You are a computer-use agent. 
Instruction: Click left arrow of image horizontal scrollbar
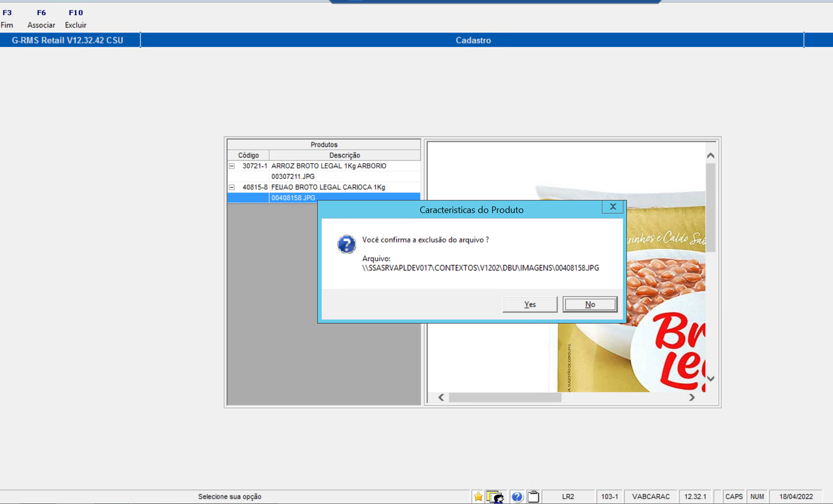(441, 397)
